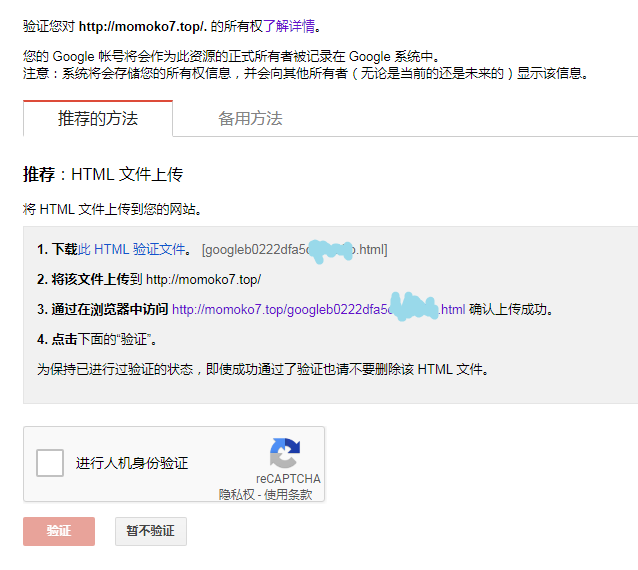Open the 隐私权 link in reCAPTCHA
638x570 pixels.
click(x=236, y=494)
